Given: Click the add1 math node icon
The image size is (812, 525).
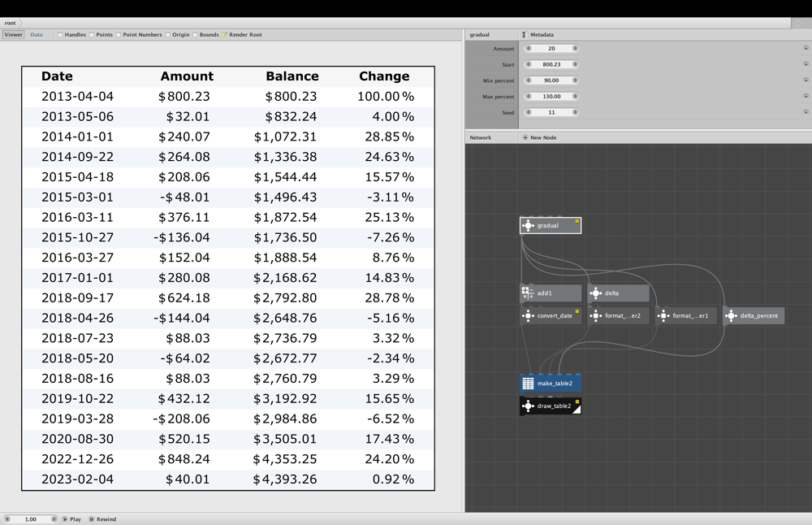Looking at the screenshot, I should 528,293.
